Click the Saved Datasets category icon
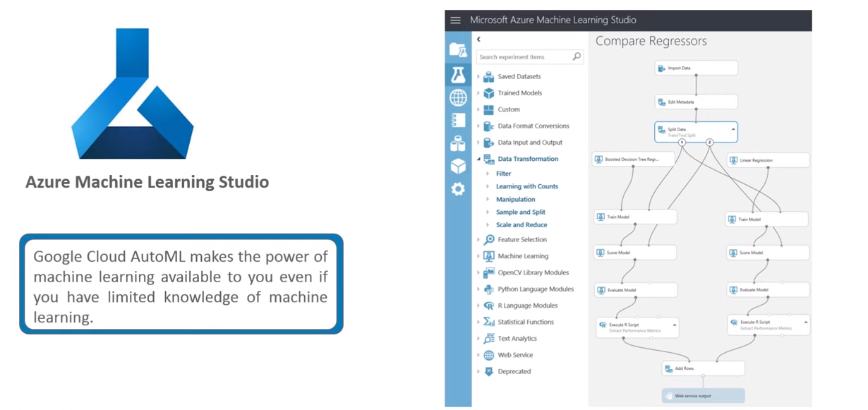Image resolution: width=868 pixels, height=410 pixels. tap(488, 77)
